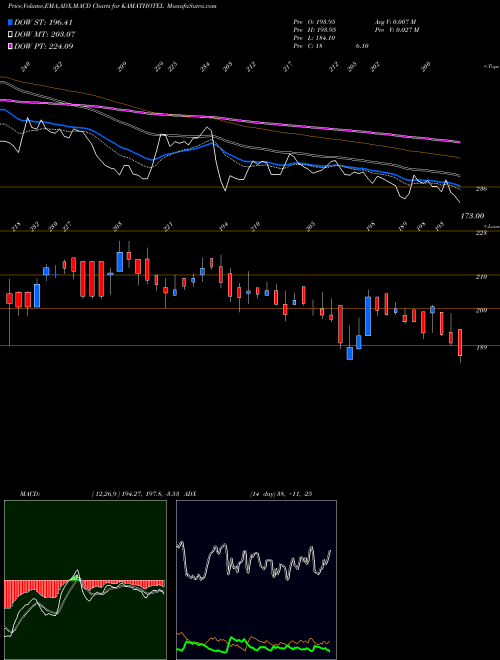
Task: Click the 'Pre C' close value row
Action: [x=331, y=46]
